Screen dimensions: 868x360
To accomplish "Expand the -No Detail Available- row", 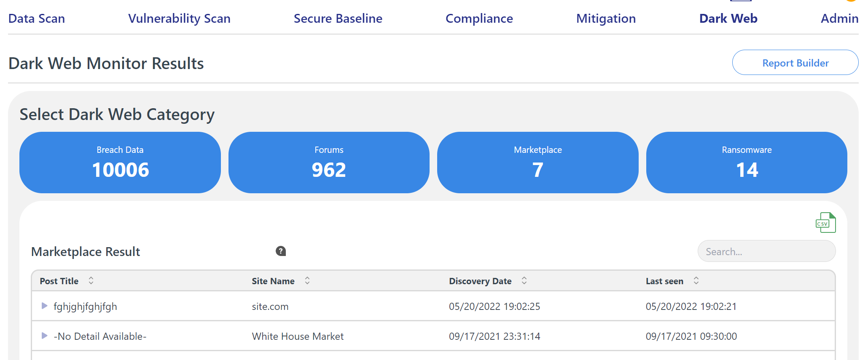I will pyautogui.click(x=44, y=336).
